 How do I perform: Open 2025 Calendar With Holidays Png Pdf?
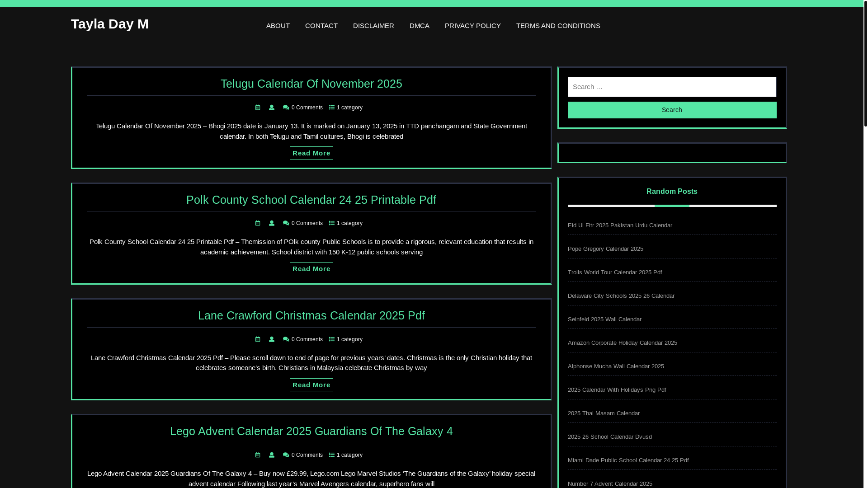click(x=617, y=390)
